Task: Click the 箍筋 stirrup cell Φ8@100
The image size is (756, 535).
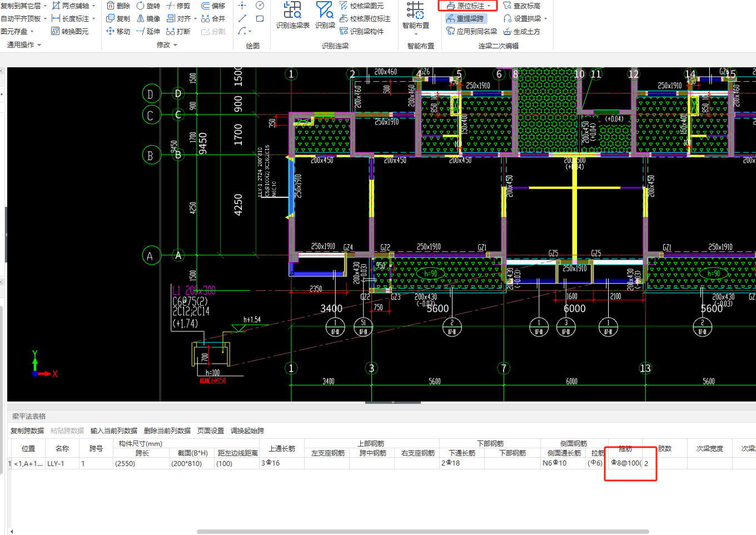Action: [x=625, y=463]
